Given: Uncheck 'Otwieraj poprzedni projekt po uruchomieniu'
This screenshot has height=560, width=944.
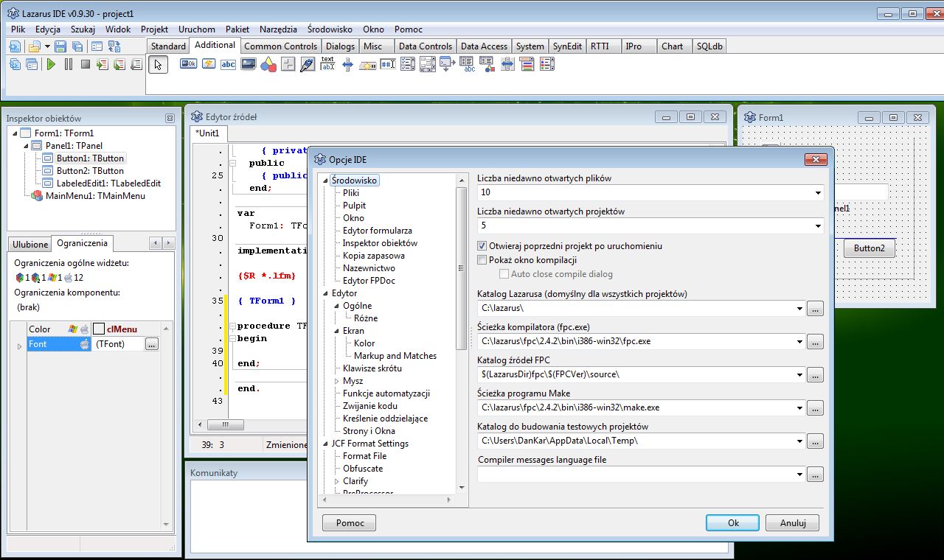Looking at the screenshot, I should 482,246.
